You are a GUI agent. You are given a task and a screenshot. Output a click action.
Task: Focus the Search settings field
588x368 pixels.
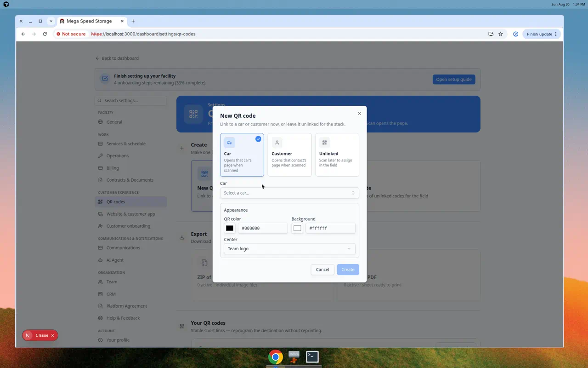[131, 101]
